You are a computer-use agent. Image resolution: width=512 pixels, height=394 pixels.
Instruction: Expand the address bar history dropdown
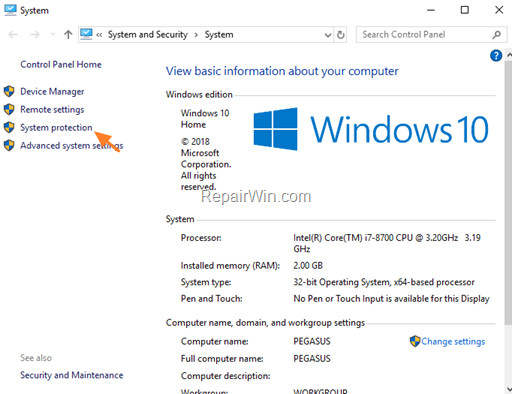328,35
